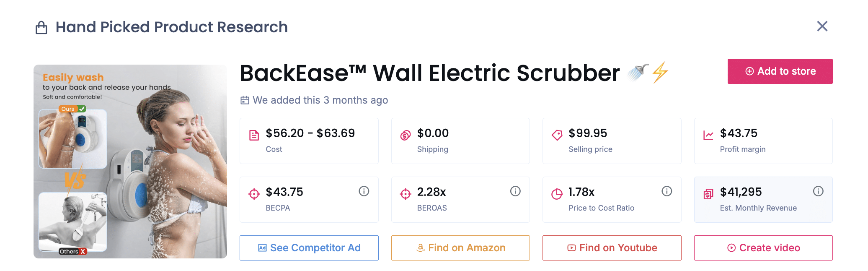Image resolution: width=868 pixels, height=271 pixels.
Task: Click the Youtube play icon button
Action: tap(571, 248)
